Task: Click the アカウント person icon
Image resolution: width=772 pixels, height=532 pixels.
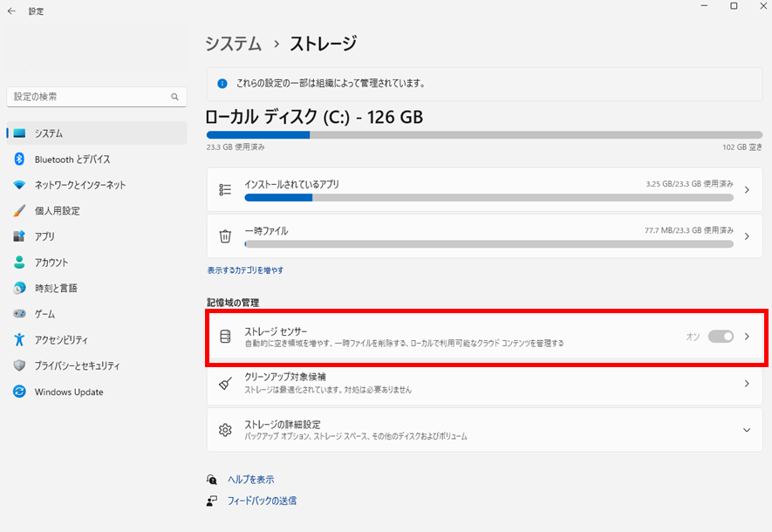Action: pos(19,263)
